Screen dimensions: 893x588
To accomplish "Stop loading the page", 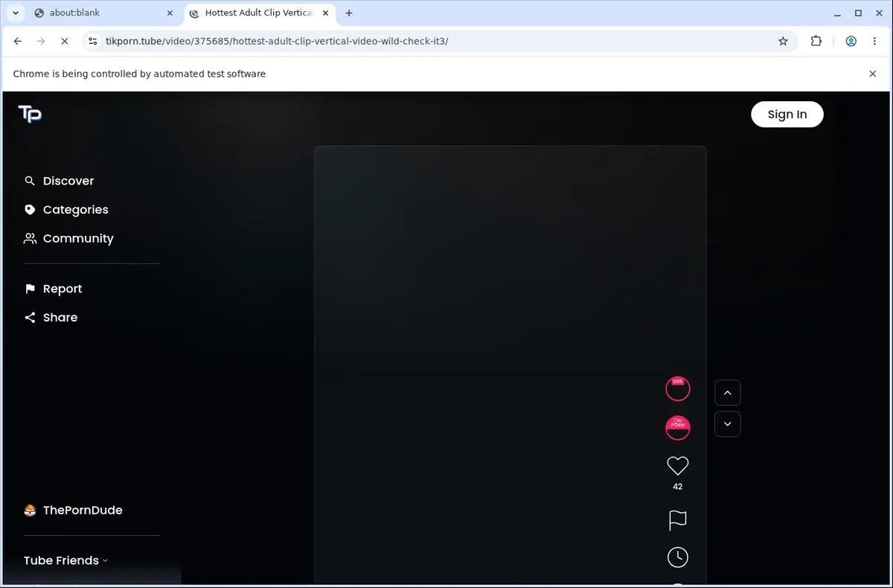I will click(64, 41).
